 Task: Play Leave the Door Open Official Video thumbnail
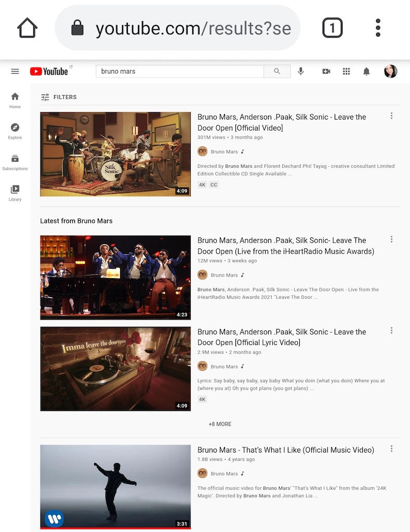tap(115, 154)
